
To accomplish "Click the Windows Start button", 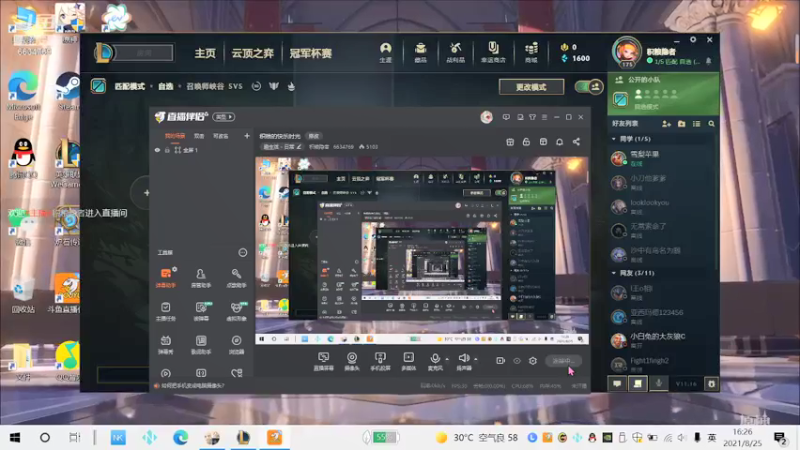I will 15,437.
